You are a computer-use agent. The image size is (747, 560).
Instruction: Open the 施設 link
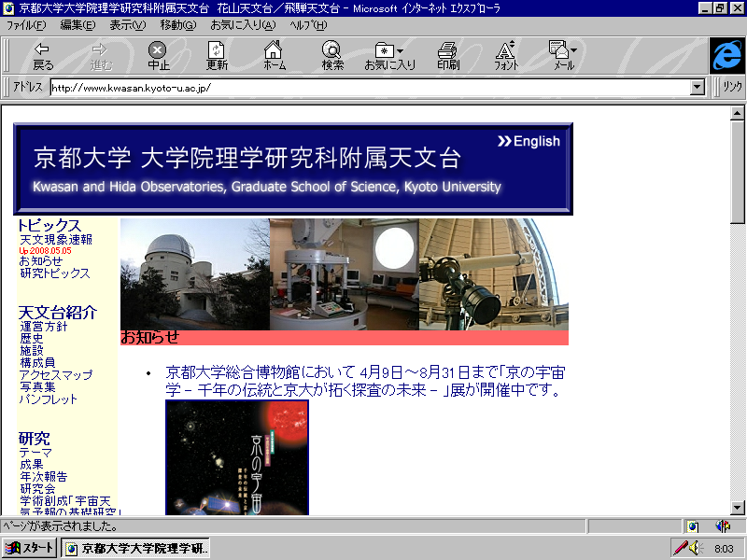[32, 351]
